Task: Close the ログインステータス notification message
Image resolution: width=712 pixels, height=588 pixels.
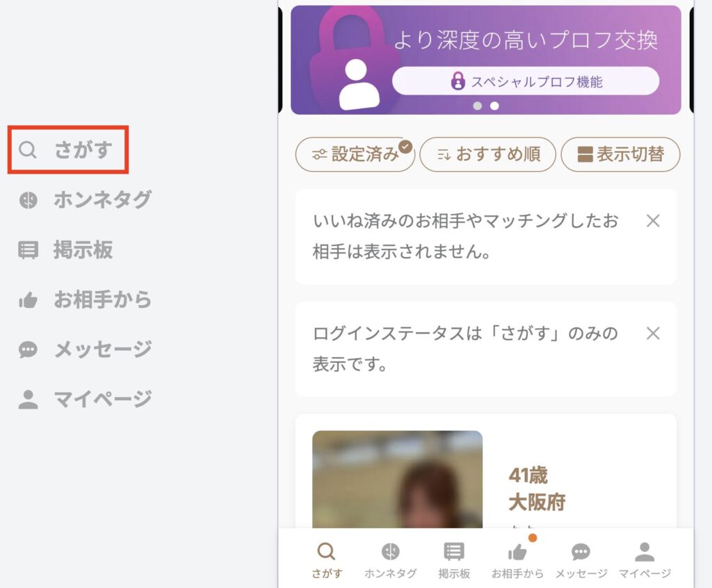Action: click(654, 334)
